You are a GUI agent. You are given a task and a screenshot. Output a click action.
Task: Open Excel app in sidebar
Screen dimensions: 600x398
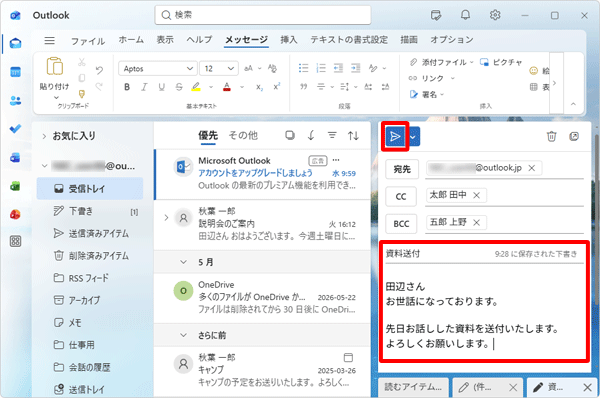coord(15,186)
